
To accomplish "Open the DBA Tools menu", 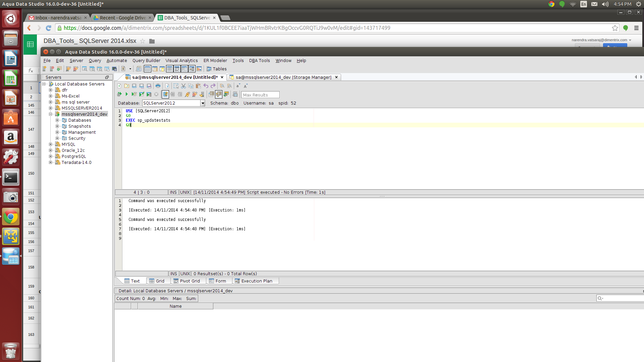I will tap(259, 61).
